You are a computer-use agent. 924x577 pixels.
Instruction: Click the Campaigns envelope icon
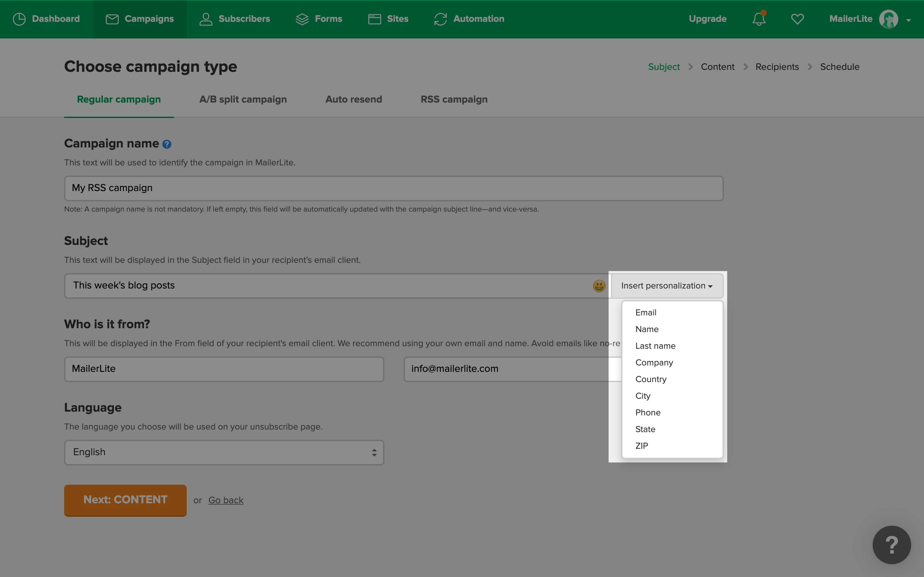112,19
